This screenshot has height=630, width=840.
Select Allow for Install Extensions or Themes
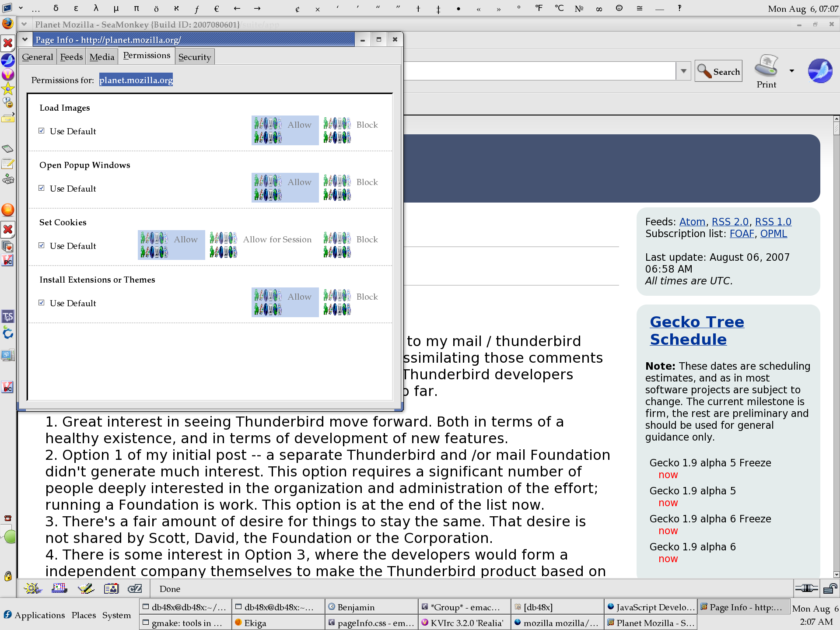coord(285,302)
